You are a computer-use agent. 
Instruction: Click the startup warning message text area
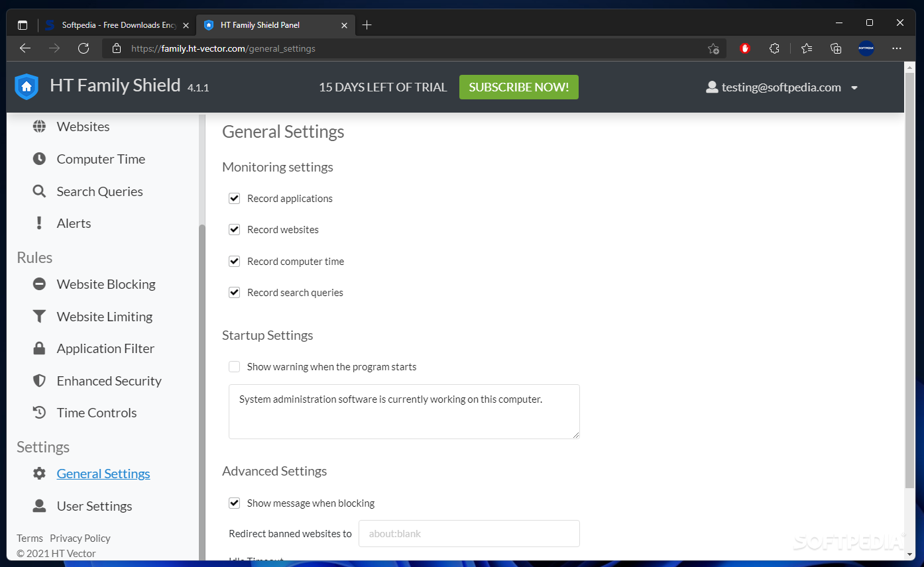404,411
